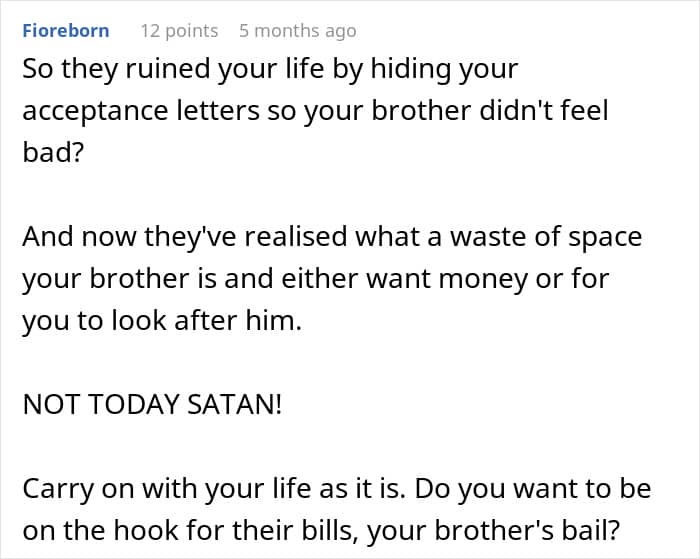Open the Fioreborn user profile link
This screenshot has height=559, width=700.
[65, 30]
